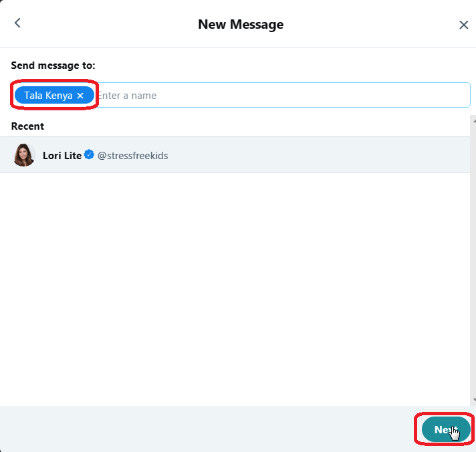Select the Lori Lite name in Recent
Screen dimensions: 476x452
pyautogui.click(x=62, y=156)
